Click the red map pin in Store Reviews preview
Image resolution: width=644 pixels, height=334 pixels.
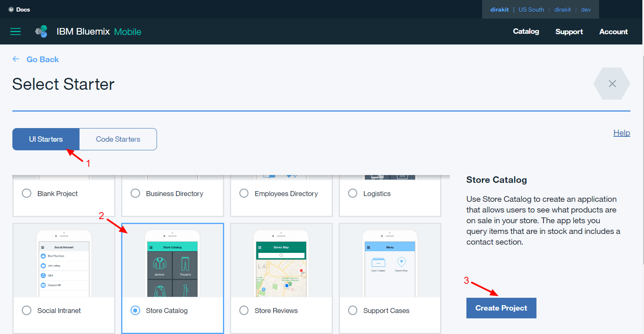pos(302,272)
